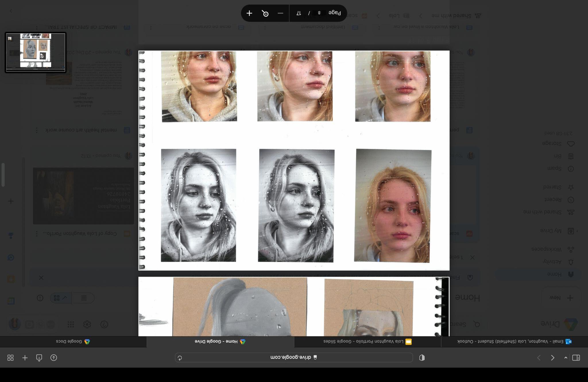The width and height of the screenshot is (588, 382).
Task: Select the Home - Google Drive tab
Action: coord(220,342)
